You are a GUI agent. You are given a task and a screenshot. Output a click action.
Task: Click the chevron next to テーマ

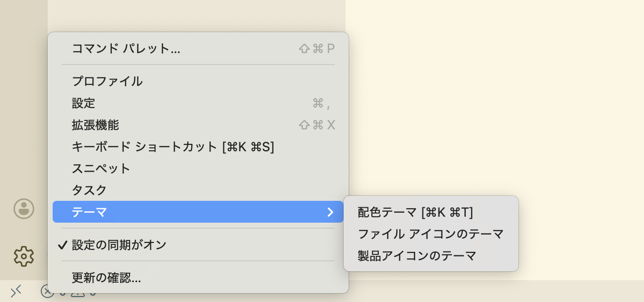pyautogui.click(x=330, y=212)
